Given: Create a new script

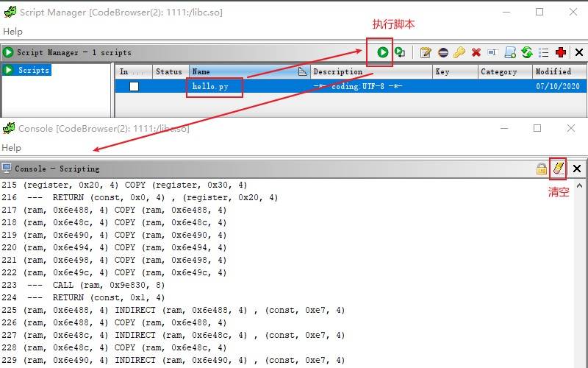Looking at the screenshot, I should pyautogui.click(x=510, y=52).
